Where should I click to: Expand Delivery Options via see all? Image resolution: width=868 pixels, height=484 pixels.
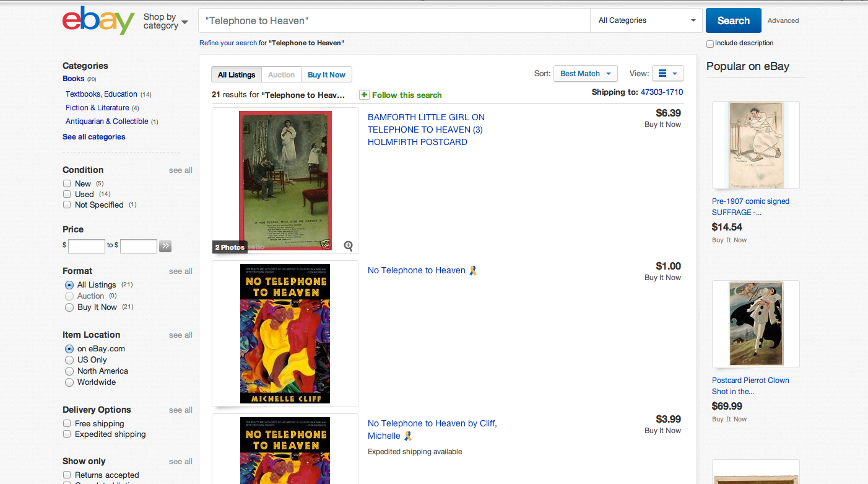tap(181, 410)
